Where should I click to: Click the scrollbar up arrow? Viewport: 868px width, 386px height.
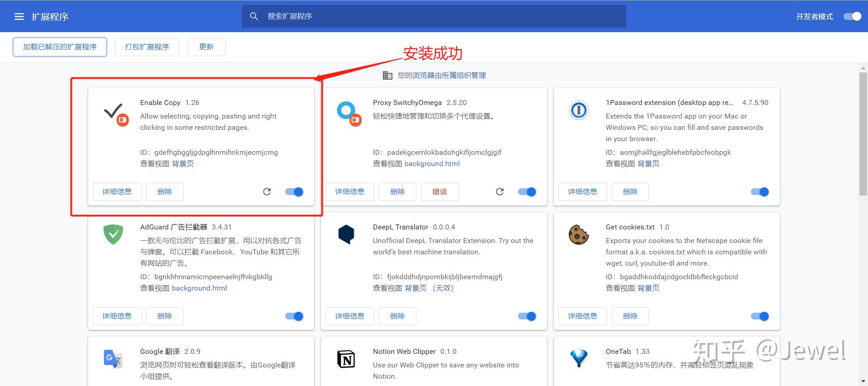click(863, 68)
